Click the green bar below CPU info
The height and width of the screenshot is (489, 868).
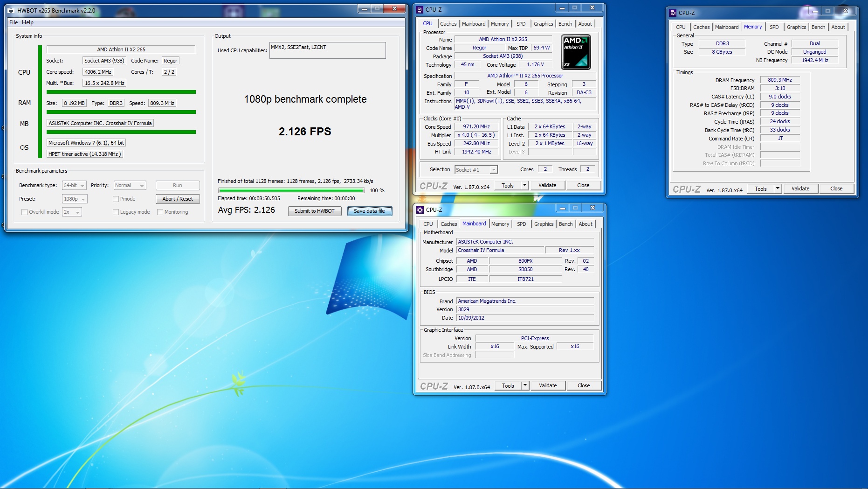pyautogui.click(x=121, y=92)
